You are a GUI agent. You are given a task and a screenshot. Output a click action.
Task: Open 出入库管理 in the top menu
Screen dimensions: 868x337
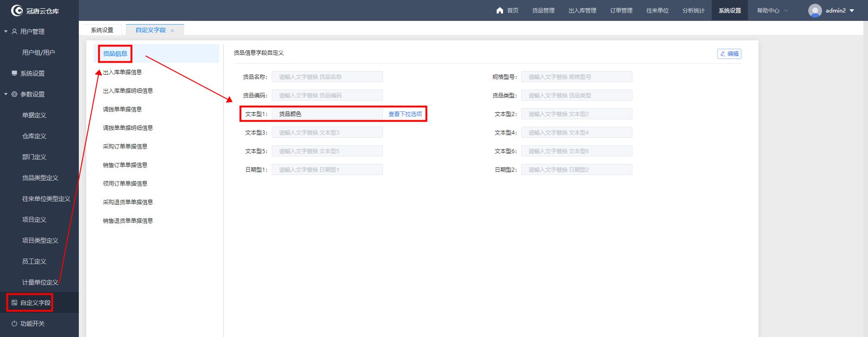tap(582, 10)
